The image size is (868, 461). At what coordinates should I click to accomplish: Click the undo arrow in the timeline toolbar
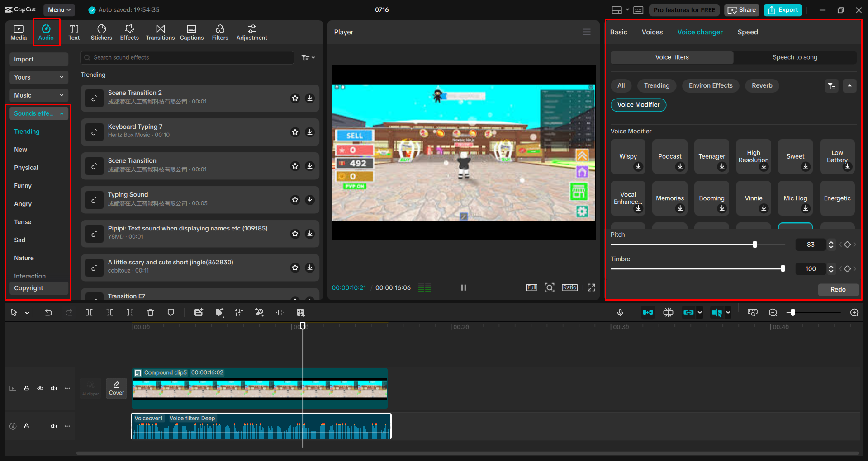click(48, 312)
